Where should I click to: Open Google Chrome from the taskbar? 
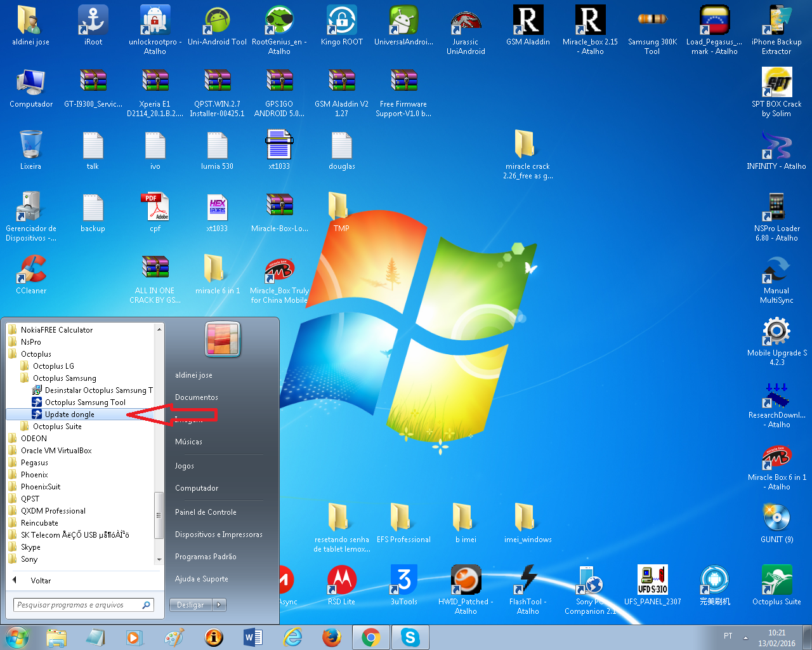click(371, 637)
